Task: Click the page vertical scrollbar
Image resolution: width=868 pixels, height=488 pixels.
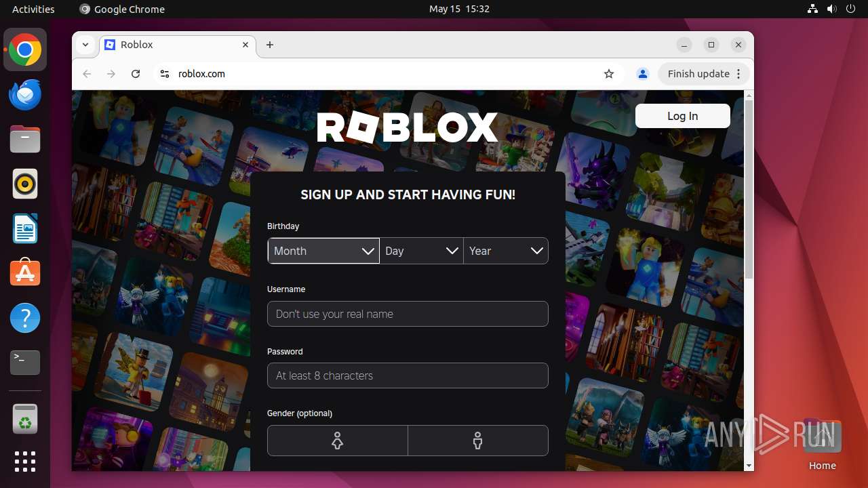Action: 749,190
